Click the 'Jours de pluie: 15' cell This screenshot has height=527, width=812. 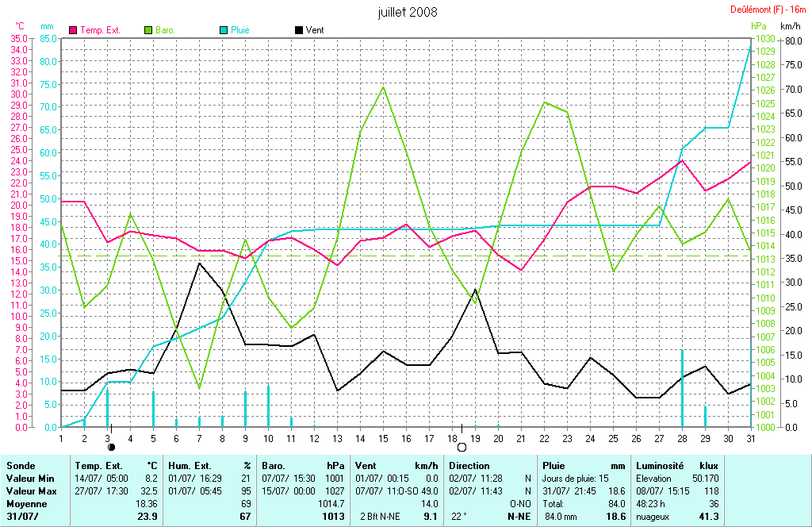(576, 479)
